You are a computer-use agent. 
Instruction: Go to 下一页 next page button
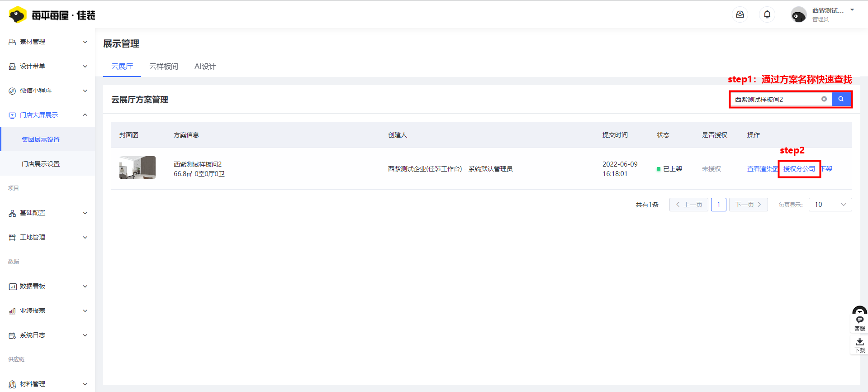tap(749, 205)
